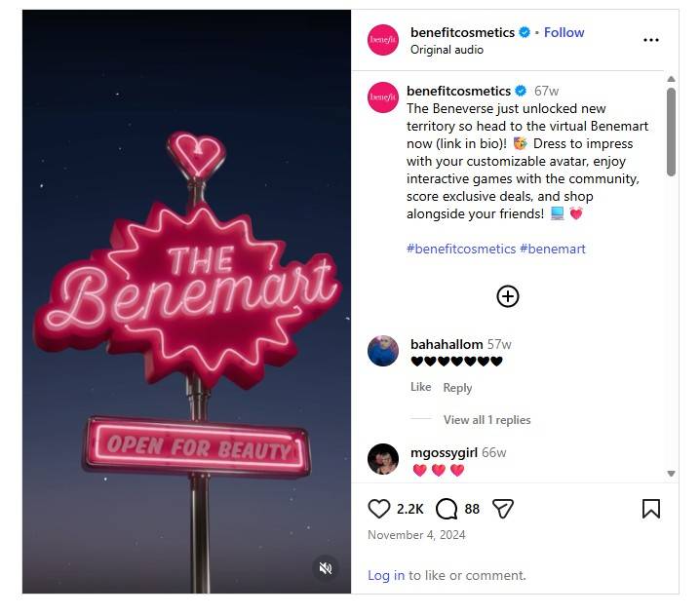Save the post with the bookmark icon
This screenshot has width=700, height=615.
click(x=651, y=509)
